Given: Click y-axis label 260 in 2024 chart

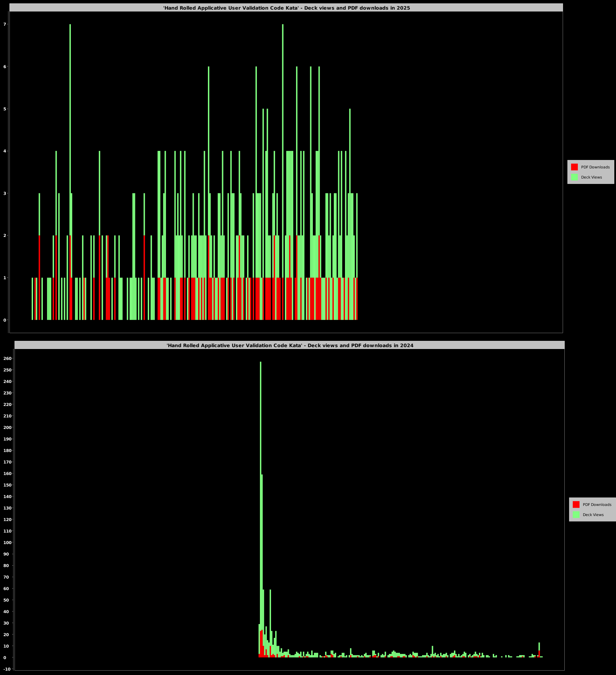Looking at the screenshot, I should (x=7, y=358).
